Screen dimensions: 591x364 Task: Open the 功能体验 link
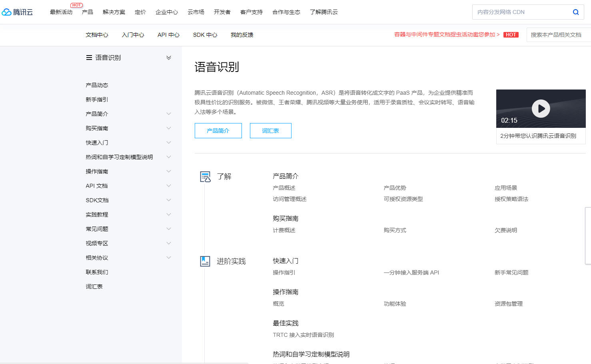(395, 304)
